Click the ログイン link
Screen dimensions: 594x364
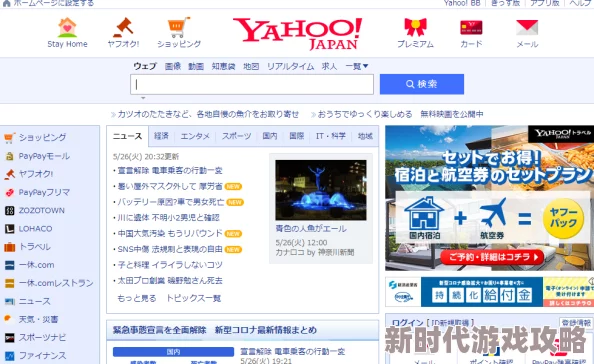(x=408, y=323)
